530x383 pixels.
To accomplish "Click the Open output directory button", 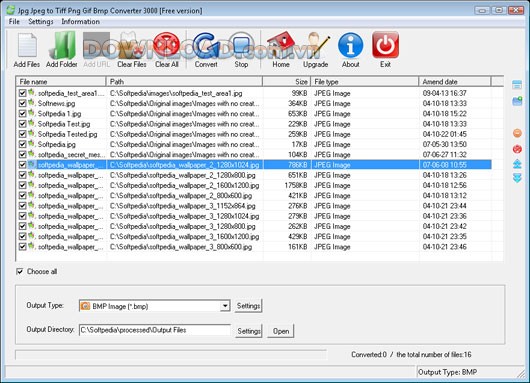I will pyautogui.click(x=281, y=331).
